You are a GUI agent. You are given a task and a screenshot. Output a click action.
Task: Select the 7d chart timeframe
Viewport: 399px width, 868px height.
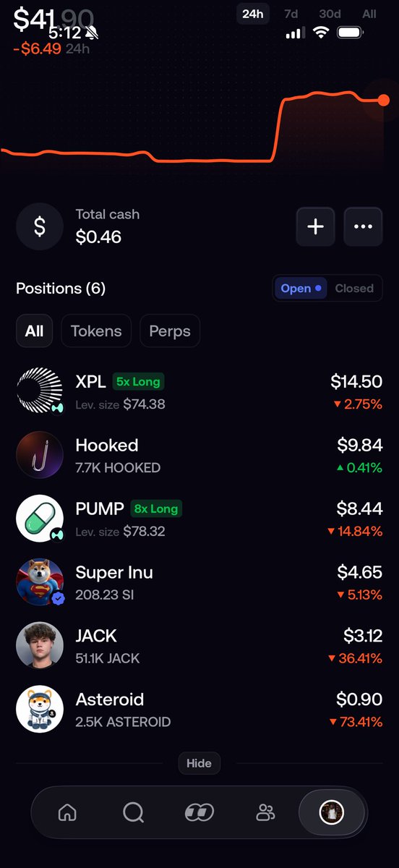pos(291,14)
